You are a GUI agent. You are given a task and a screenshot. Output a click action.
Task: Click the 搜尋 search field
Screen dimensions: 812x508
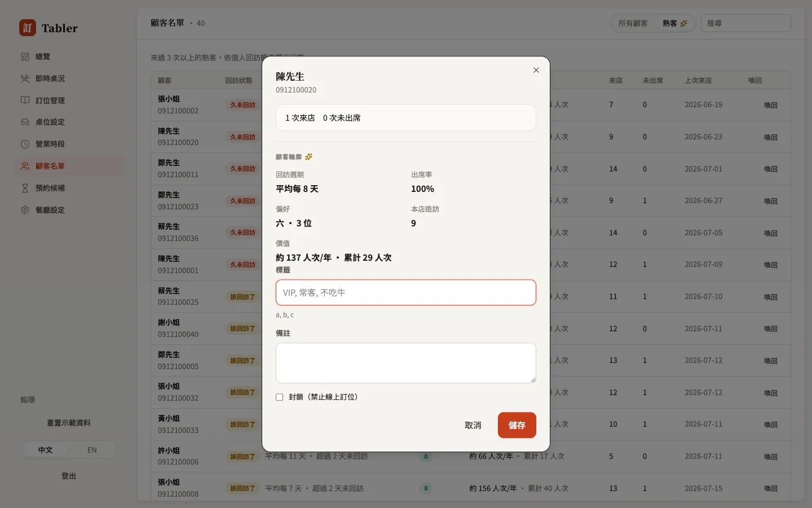(745, 23)
